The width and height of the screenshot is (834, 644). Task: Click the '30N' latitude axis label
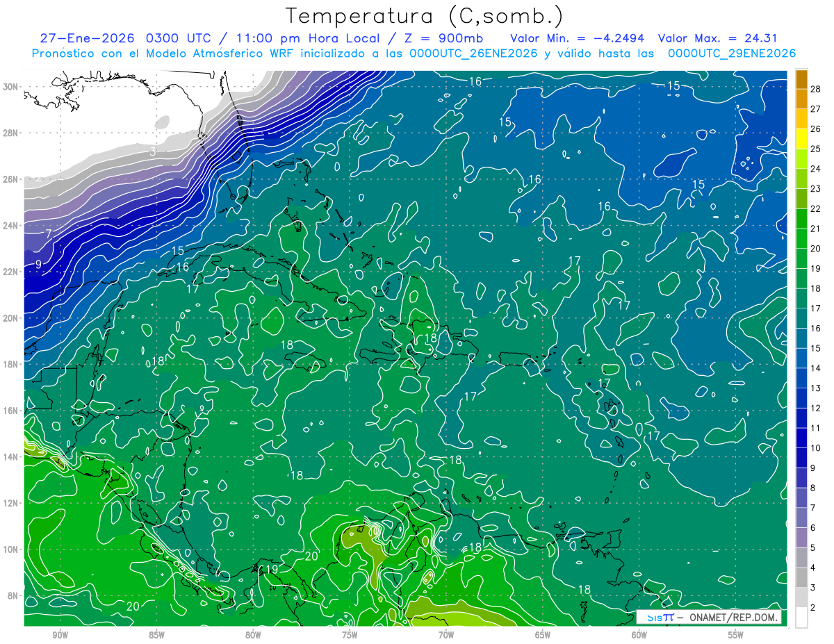point(10,87)
